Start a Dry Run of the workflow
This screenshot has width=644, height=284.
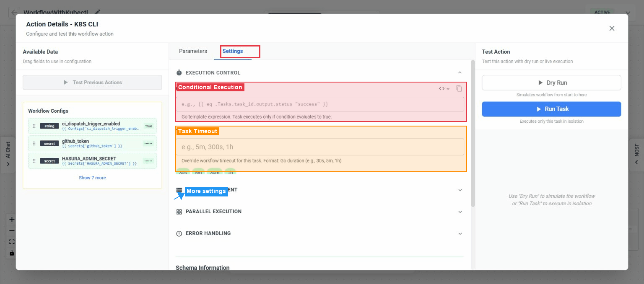(551, 83)
